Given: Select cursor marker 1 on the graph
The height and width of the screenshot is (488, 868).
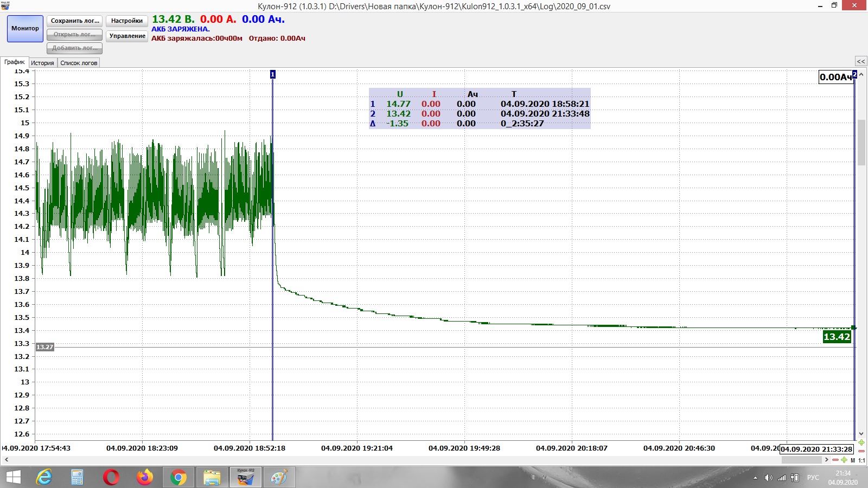Looking at the screenshot, I should click(272, 74).
